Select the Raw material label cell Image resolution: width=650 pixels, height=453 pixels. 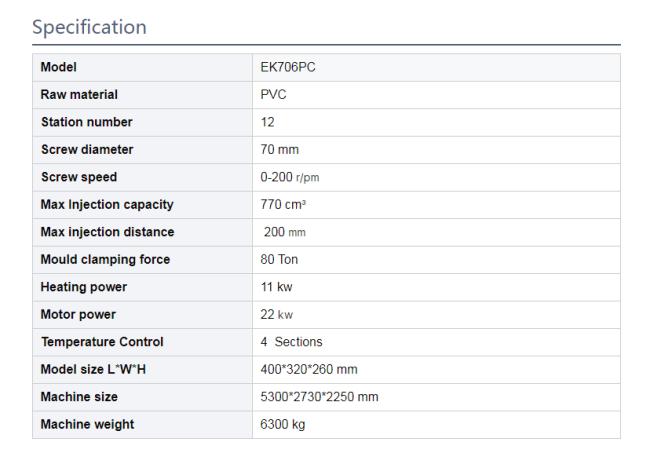[142, 95]
